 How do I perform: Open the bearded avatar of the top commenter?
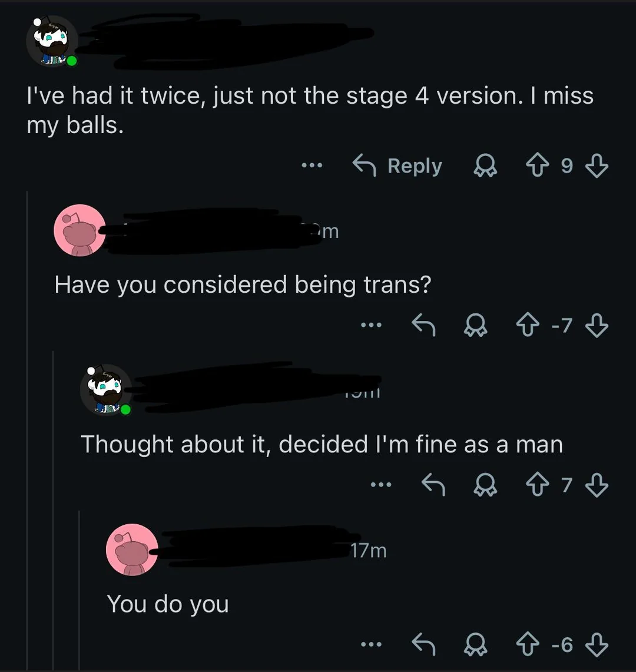(x=52, y=41)
